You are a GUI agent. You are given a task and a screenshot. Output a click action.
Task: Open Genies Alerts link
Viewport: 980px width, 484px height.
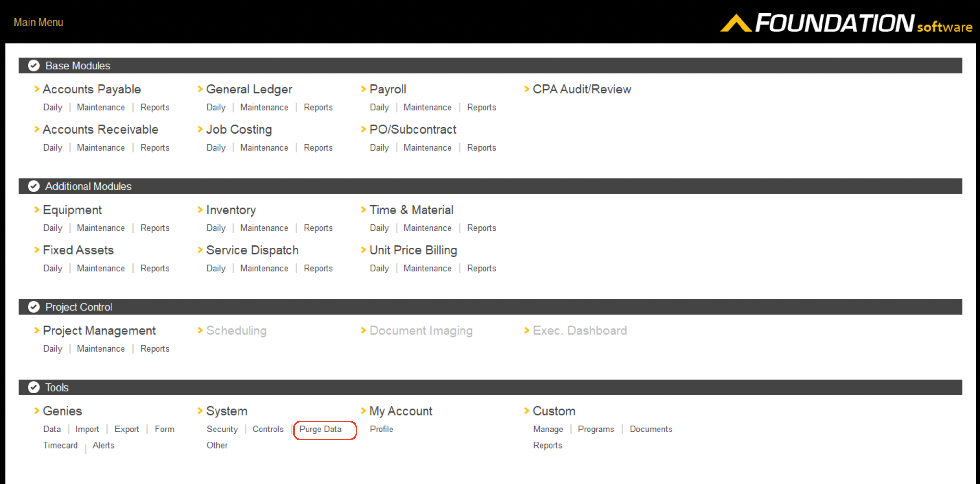[x=103, y=445]
